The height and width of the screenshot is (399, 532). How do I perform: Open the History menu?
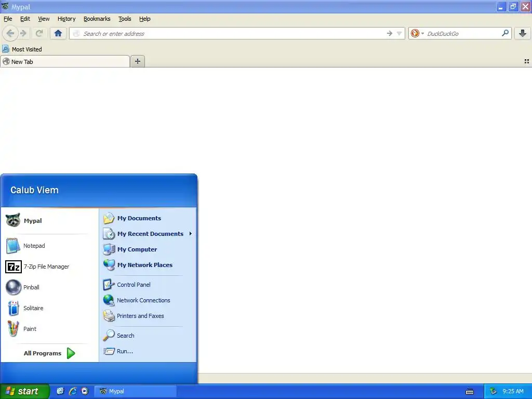coord(66,19)
